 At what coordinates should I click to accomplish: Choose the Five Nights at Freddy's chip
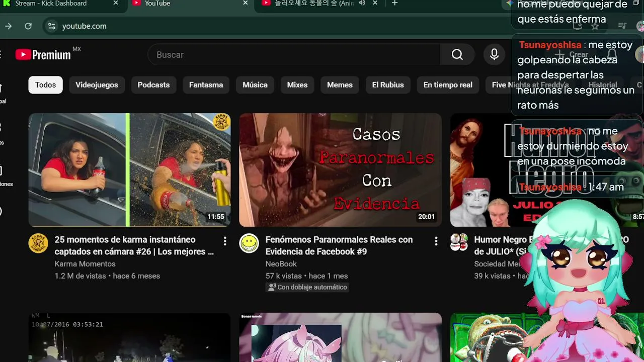point(530,85)
